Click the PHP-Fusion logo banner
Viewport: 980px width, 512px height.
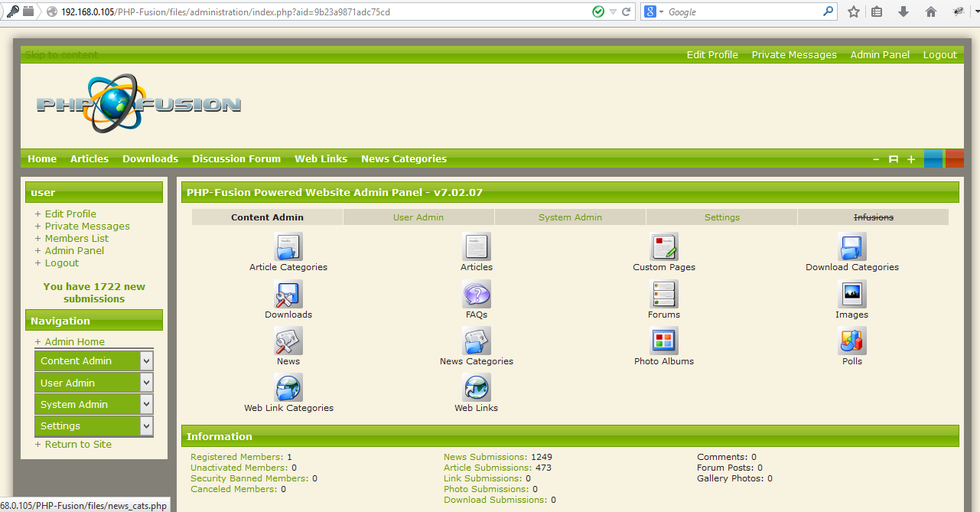click(x=138, y=104)
